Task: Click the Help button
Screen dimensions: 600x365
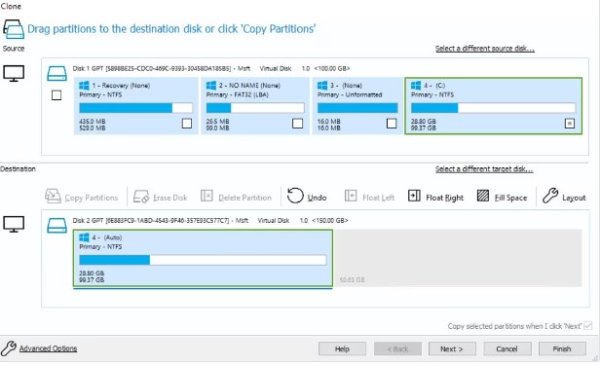Action: [x=342, y=349]
